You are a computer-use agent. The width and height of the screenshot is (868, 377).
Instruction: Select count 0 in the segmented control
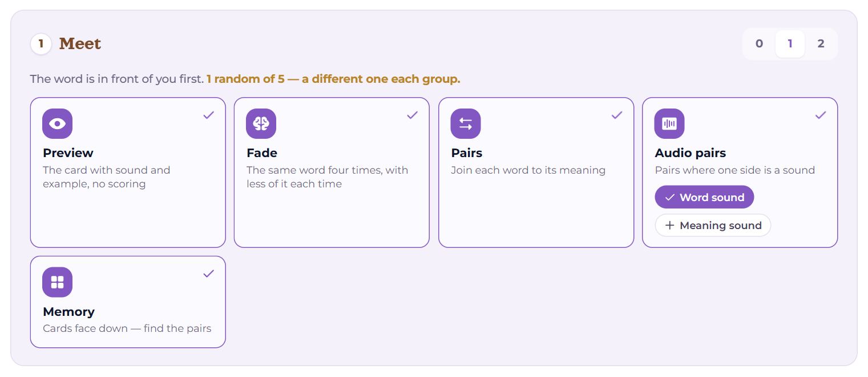pos(759,44)
